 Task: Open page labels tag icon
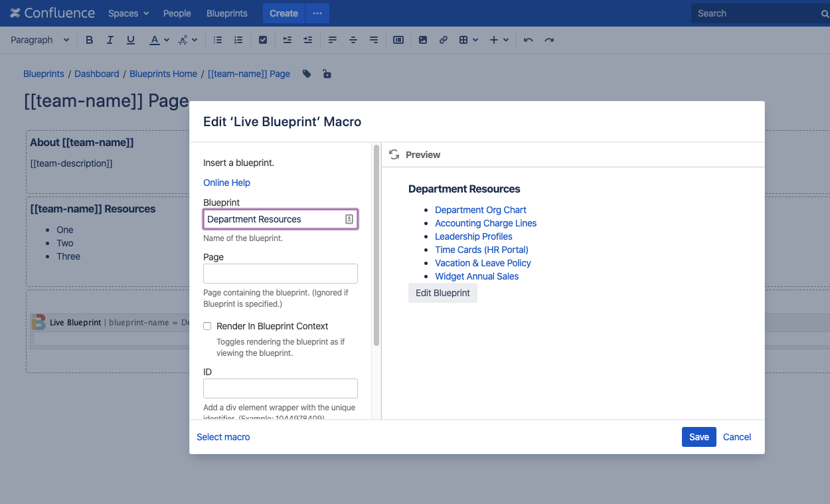click(307, 74)
